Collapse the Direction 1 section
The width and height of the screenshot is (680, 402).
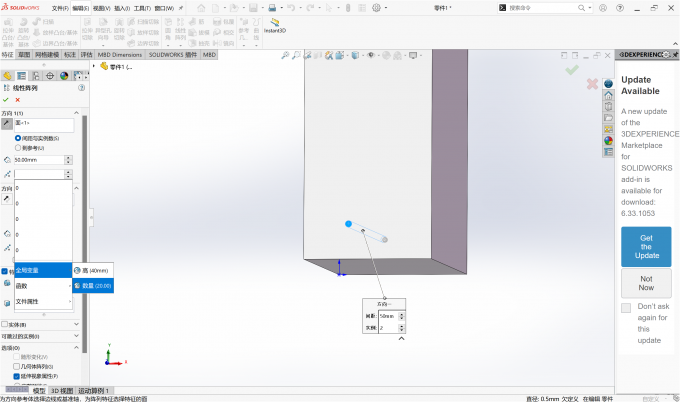(x=76, y=113)
